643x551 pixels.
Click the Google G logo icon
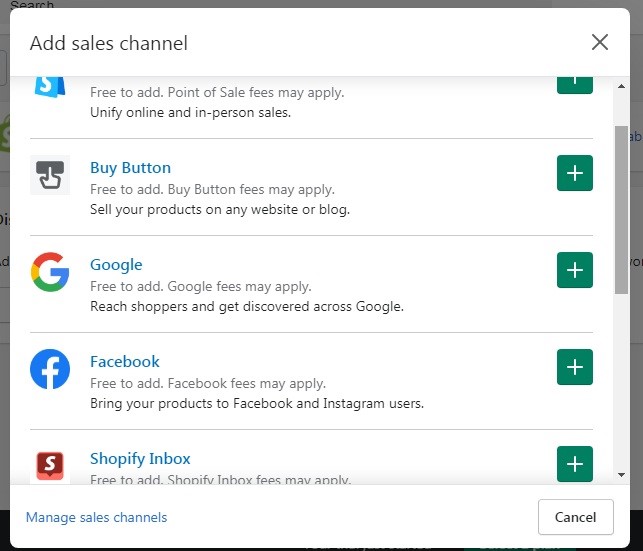coord(50,272)
